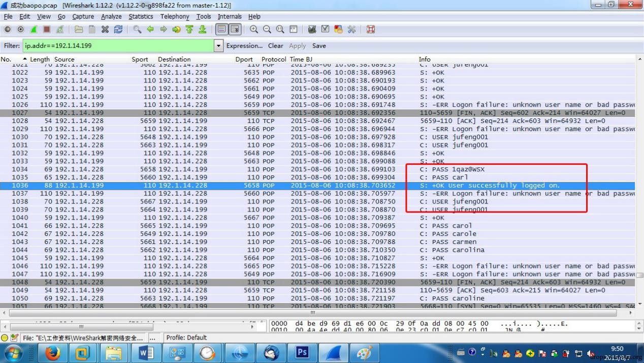This screenshot has height=363, width=644.
Task: Click the Find Packet magnifier icon
Action: coord(137,29)
